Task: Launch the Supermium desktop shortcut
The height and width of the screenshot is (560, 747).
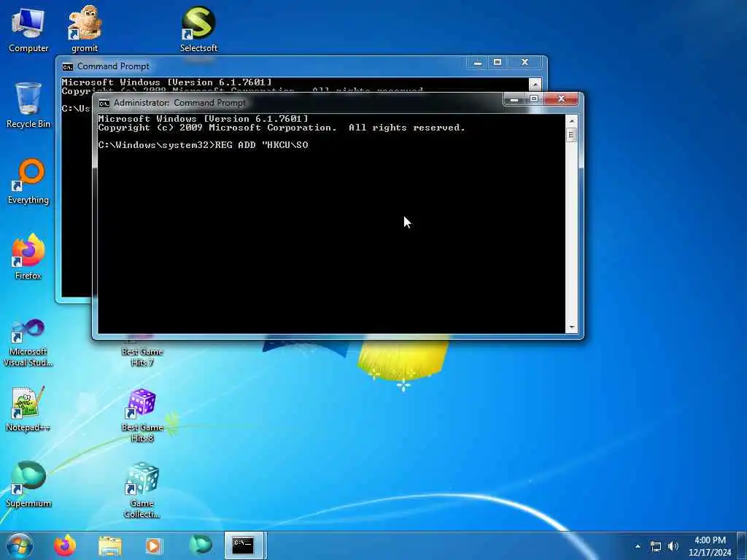Action: [x=28, y=485]
